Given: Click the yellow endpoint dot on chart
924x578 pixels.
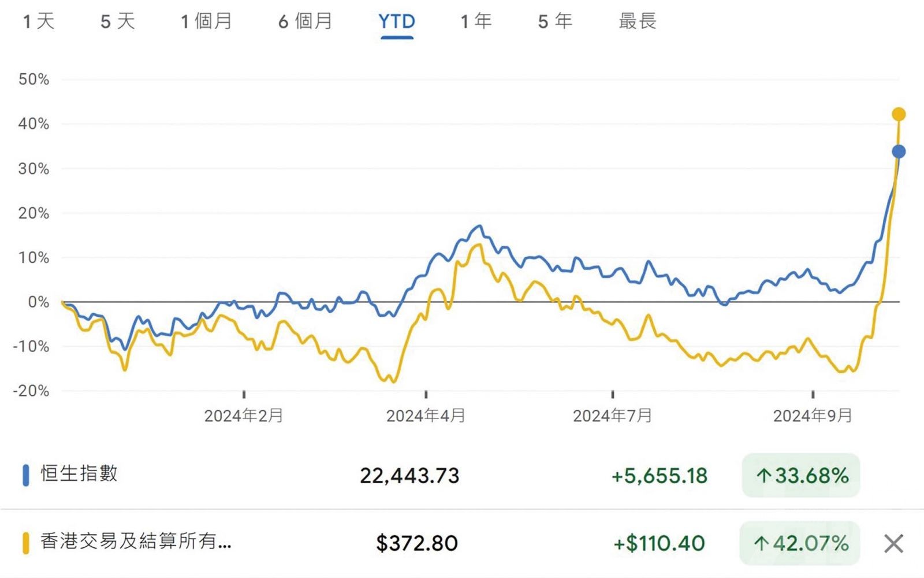Looking at the screenshot, I should 899,114.
